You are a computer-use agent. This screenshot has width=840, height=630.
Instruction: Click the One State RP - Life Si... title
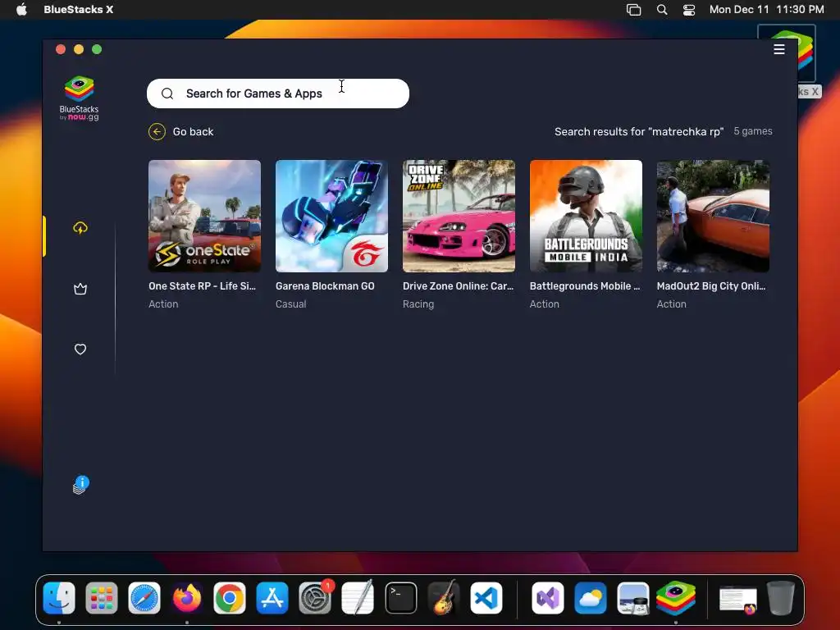(202, 286)
